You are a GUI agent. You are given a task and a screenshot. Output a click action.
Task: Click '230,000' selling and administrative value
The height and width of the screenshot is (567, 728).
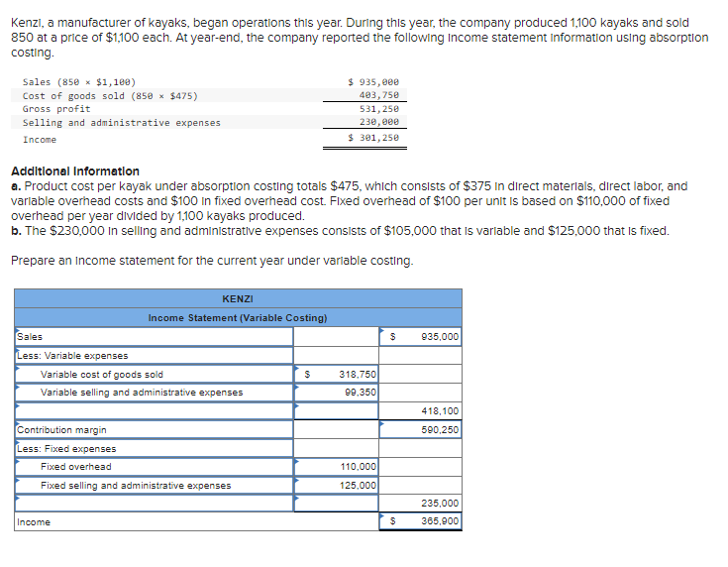point(378,122)
